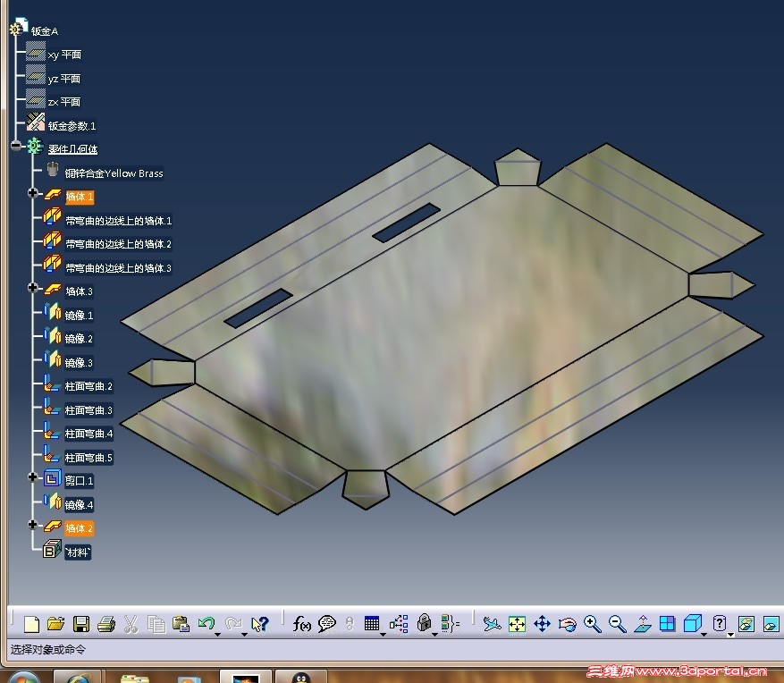Select 柱面弯曲.2 bend feature
The width and height of the screenshot is (784, 683).
(x=89, y=386)
